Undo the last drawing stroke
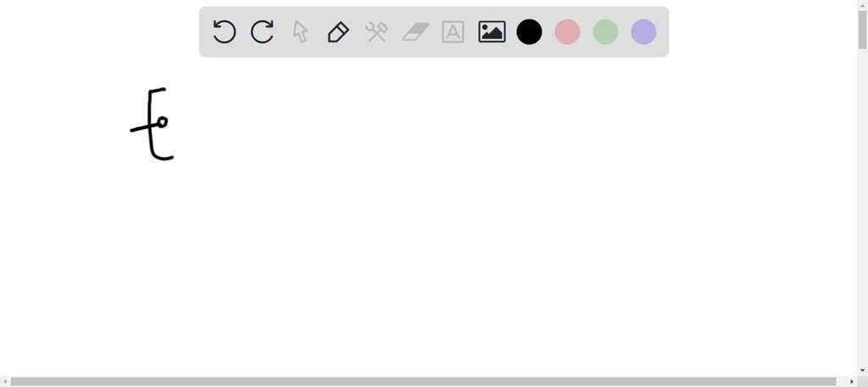Image resolution: width=868 pixels, height=387 pixels. [224, 31]
